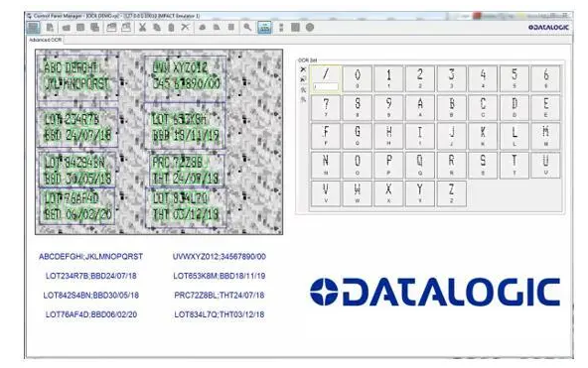The image size is (588, 368).
Task: Click the copy icon next to scissors
Action: point(157,28)
